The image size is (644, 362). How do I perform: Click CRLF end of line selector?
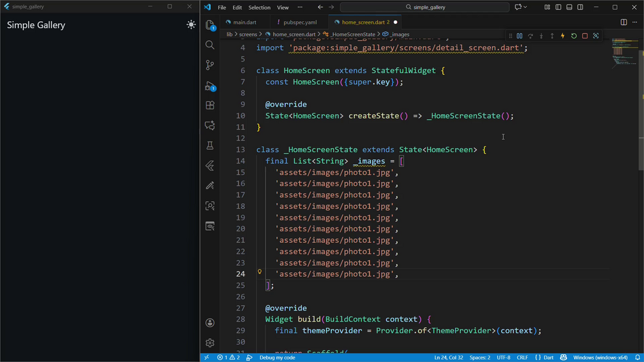coord(522,358)
